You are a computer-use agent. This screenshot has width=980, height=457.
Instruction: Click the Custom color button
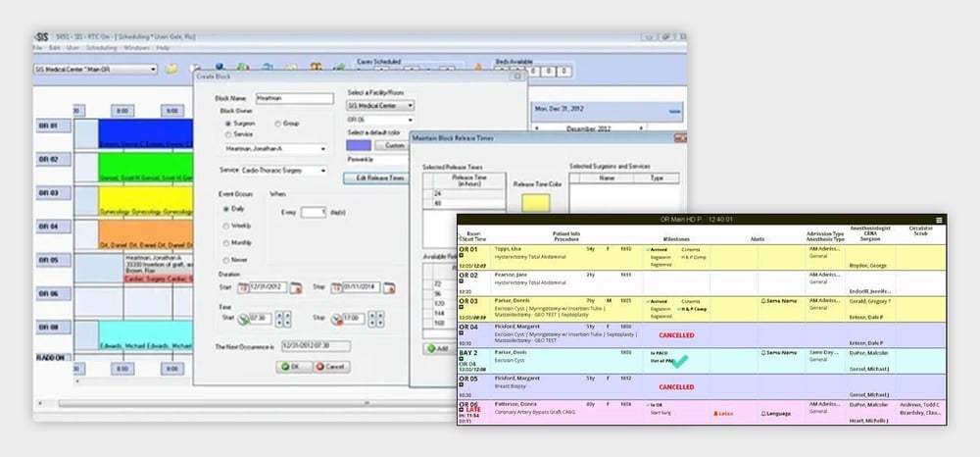[x=391, y=145]
